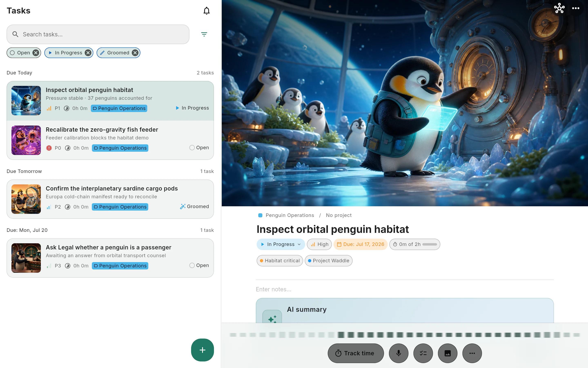Viewport: 588px width, 368px height.
Task: Click the audio waveform bar
Action: tap(405, 335)
